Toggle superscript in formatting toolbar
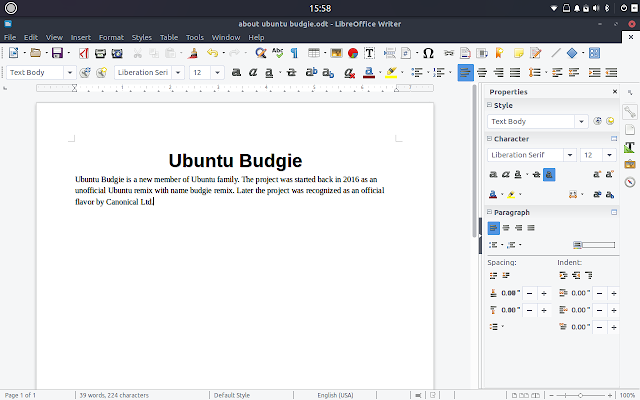Viewport: 640px width, 400px height. click(x=311, y=73)
